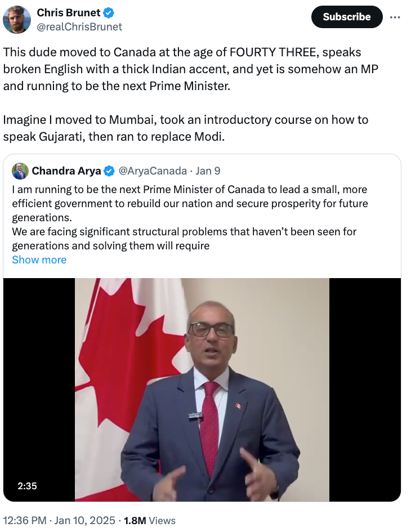
Task: Click the Canadian flag in video thumbnail
Action: click(131, 373)
